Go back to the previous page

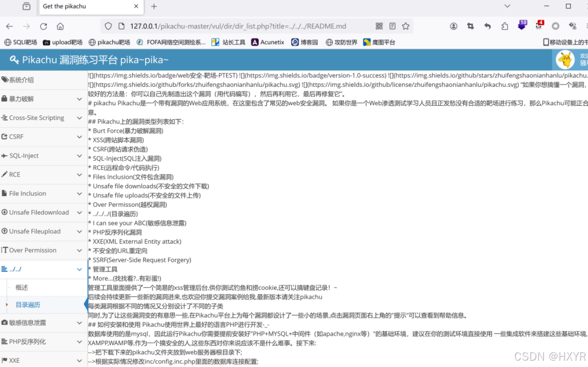tap(10, 26)
